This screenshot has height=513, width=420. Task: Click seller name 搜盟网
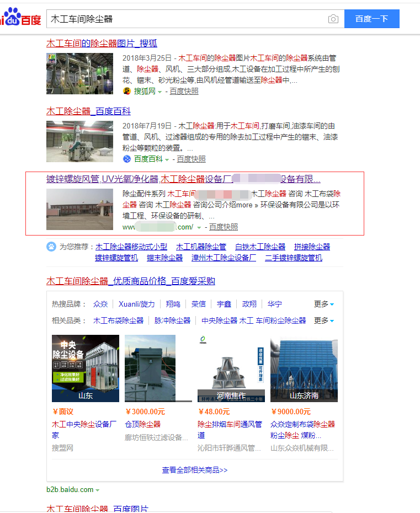point(62,448)
